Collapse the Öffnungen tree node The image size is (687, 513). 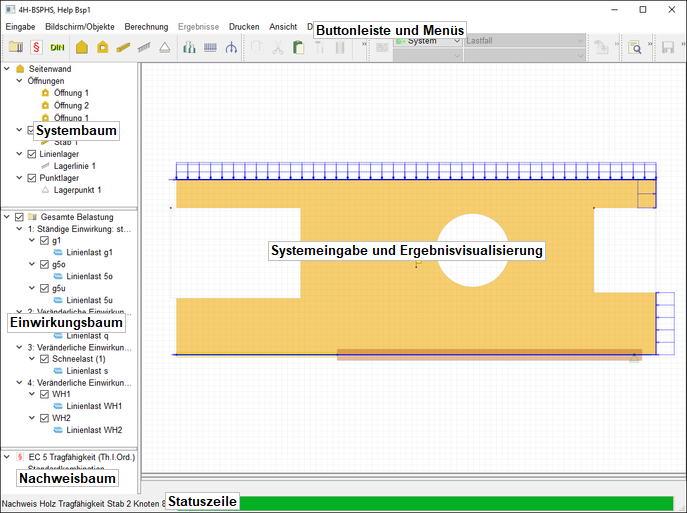(19, 81)
